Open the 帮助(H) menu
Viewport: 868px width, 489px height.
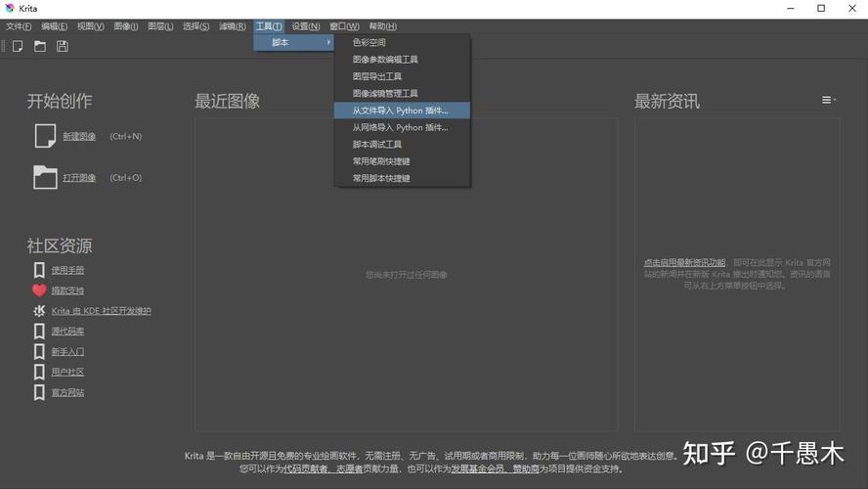(382, 26)
